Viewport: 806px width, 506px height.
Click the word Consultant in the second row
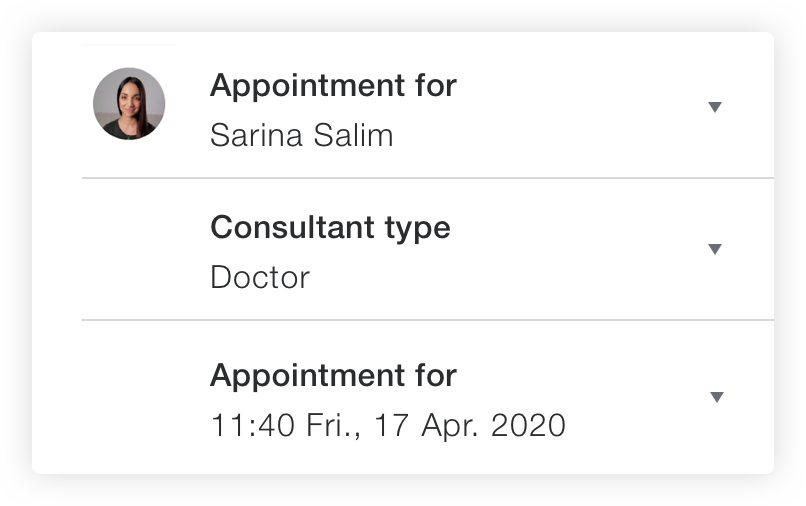click(292, 227)
